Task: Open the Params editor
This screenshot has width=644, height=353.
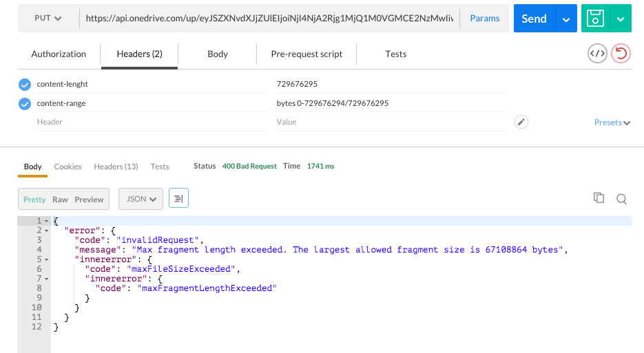Action: 485,18
